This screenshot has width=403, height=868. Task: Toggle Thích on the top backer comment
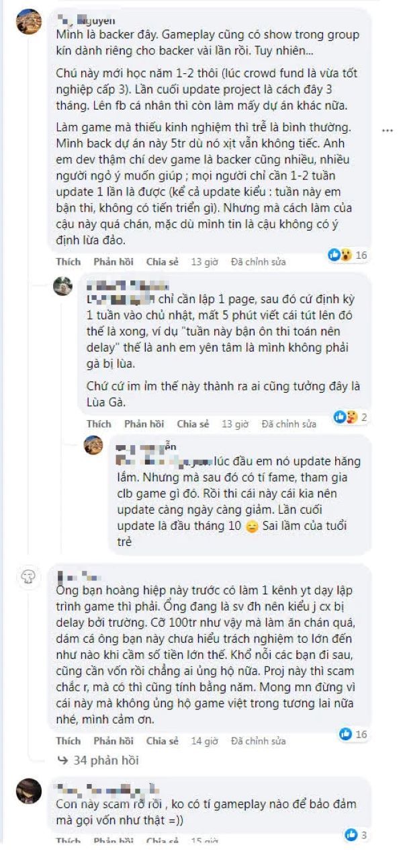69,262
